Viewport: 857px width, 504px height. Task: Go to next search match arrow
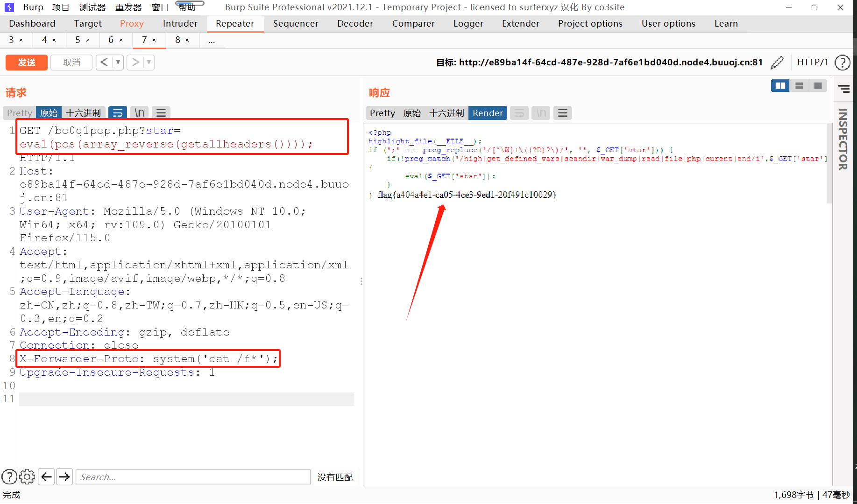click(64, 477)
